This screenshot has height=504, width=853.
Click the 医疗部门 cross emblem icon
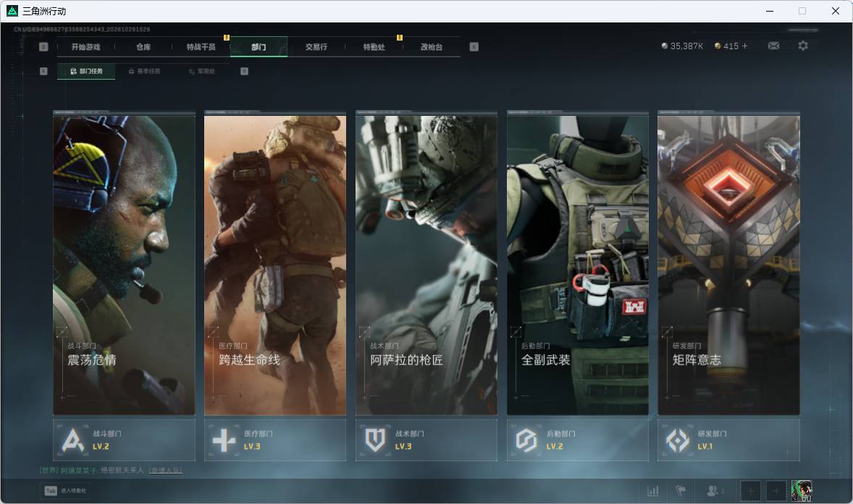click(x=224, y=440)
